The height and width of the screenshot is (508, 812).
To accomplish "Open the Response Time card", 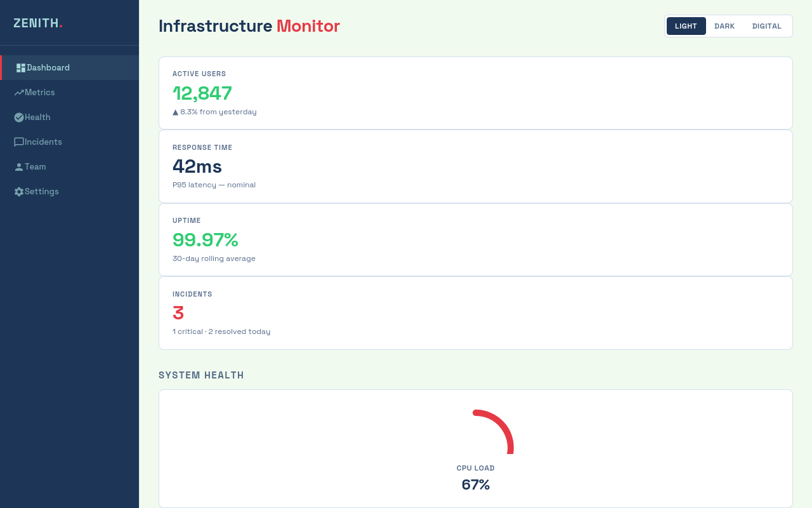I will pyautogui.click(x=476, y=166).
